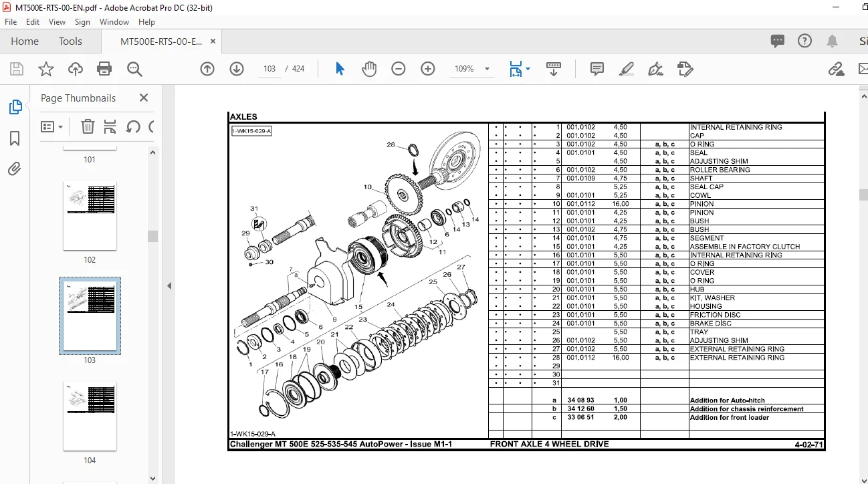Switch to the Tools tab

coord(70,41)
